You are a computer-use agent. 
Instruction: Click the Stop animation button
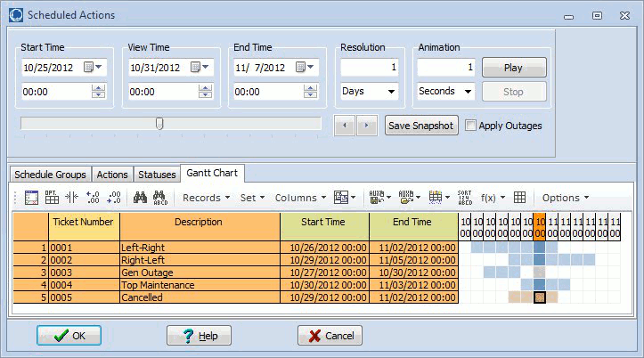click(x=514, y=92)
